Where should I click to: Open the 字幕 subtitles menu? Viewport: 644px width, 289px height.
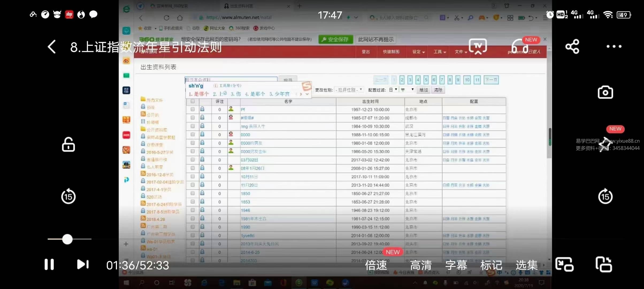[456, 265]
